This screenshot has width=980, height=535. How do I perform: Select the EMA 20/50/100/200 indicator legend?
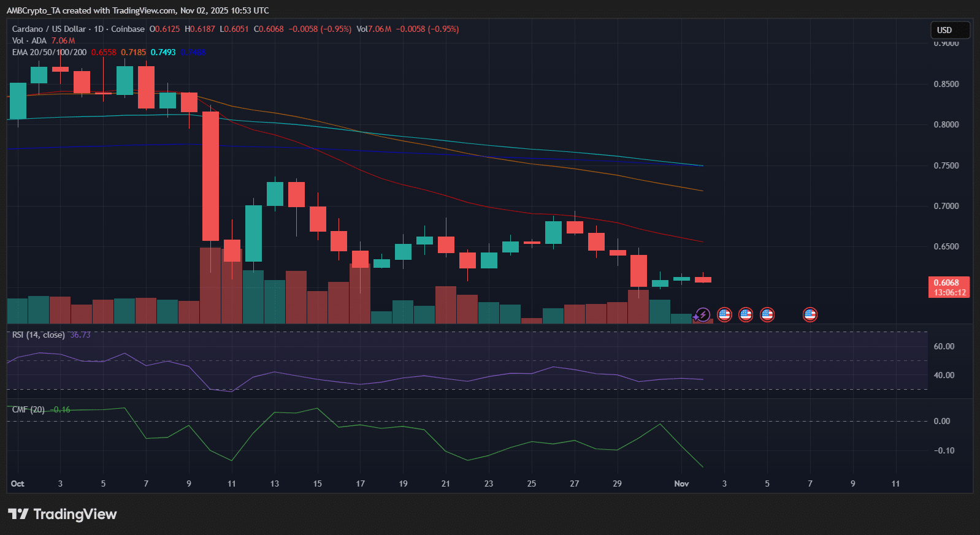click(x=49, y=52)
